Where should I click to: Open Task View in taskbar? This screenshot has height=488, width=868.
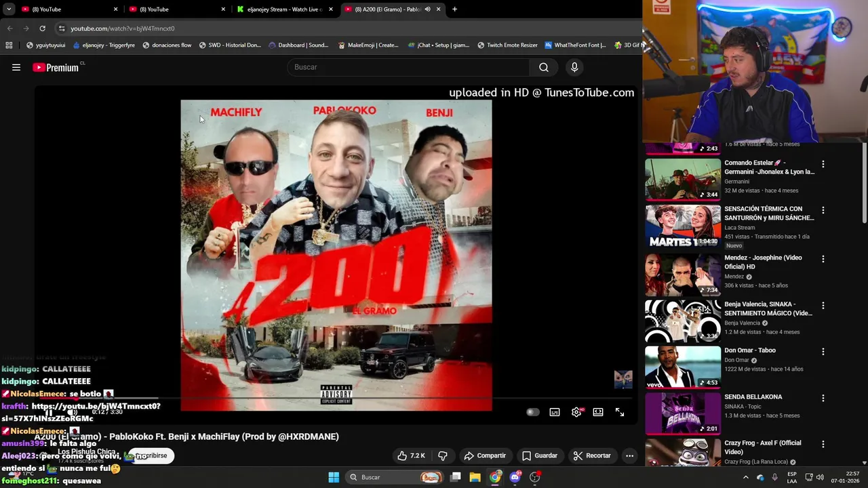coord(456,477)
